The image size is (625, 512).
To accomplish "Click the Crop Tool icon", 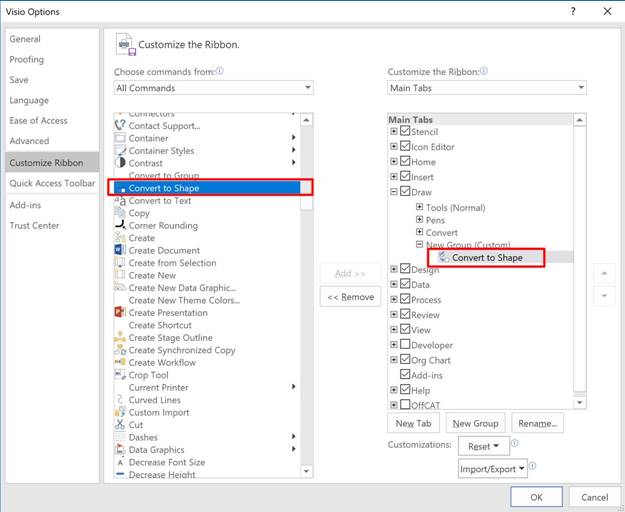I will click(x=120, y=375).
